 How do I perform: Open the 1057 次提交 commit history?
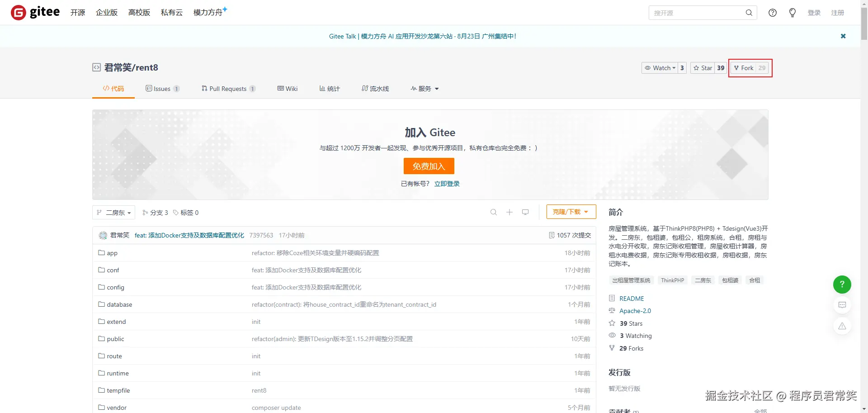570,235
